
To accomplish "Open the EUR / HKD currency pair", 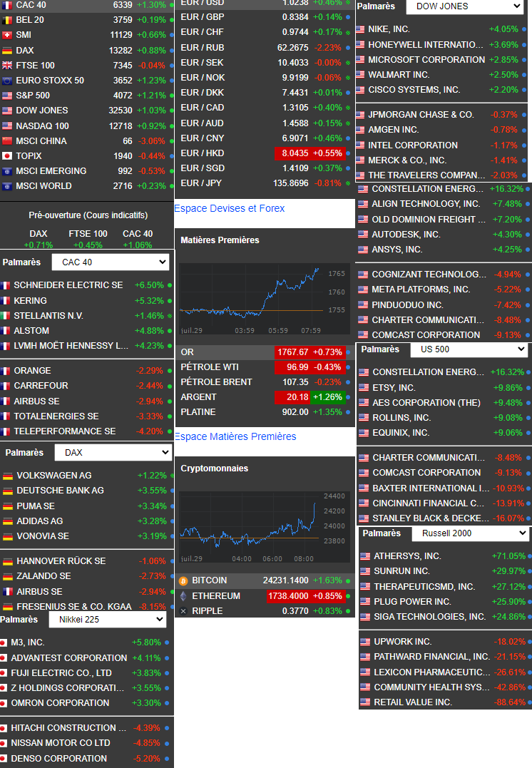I will pos(265,153).
